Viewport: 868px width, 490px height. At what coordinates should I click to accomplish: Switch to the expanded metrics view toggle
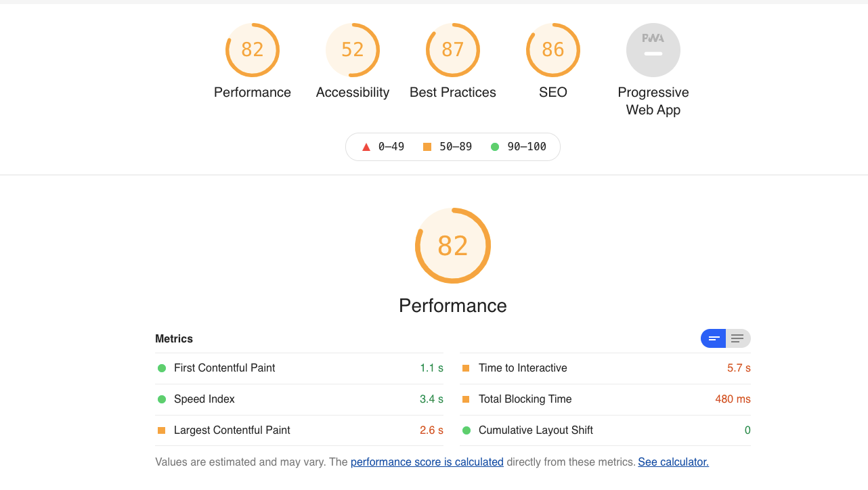pos(737,338)
